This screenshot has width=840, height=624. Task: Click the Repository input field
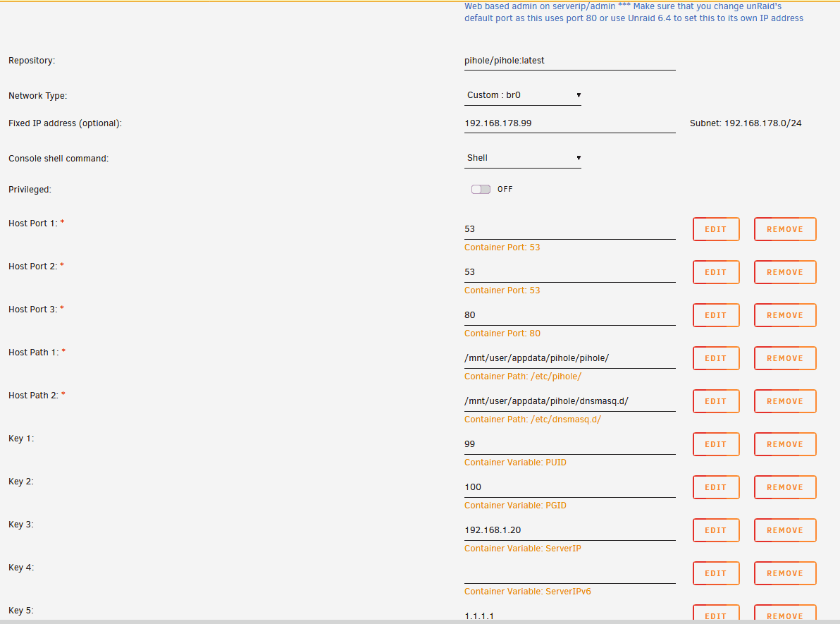[x=569, y=61]
